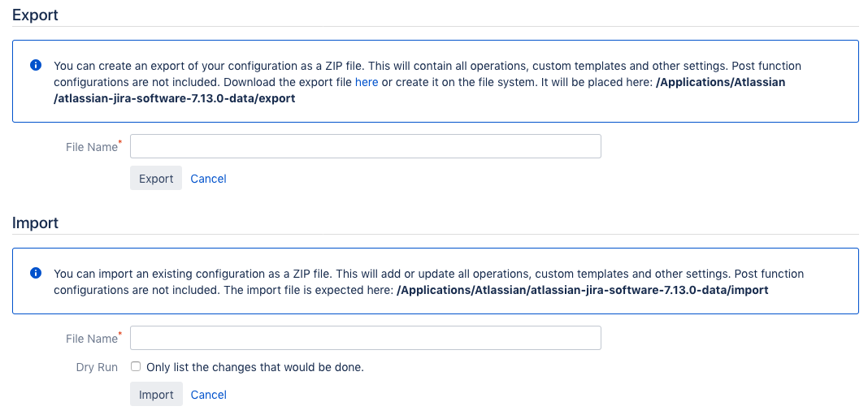Focus the Export File Name input field
The image size is (868, 415).
(366, 146)
